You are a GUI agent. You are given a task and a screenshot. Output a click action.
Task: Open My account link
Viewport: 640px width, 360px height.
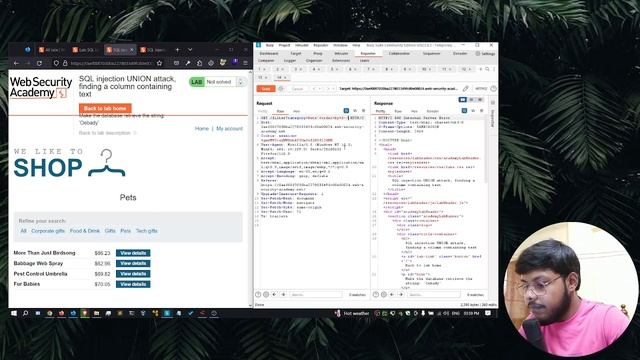[229, 129]
